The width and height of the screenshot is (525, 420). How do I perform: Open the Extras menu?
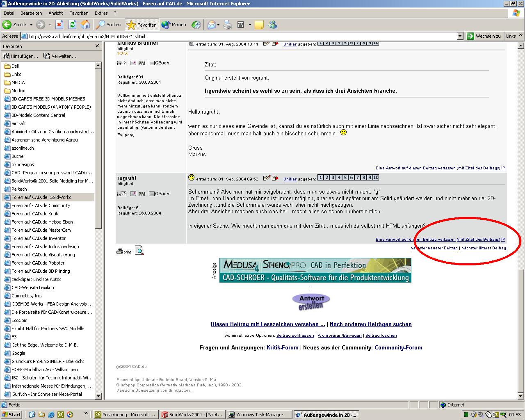101,13
